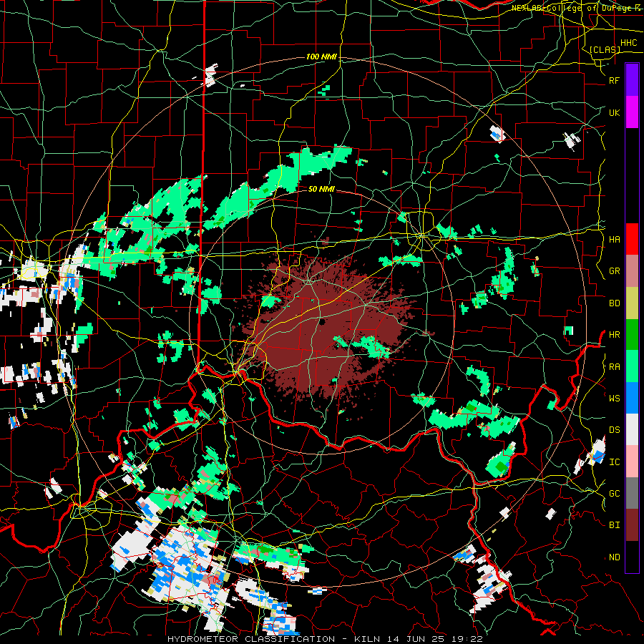Screen dimensions: 644x644
Task: Select the 'HR' legend label text
Action: [x=614, y=335]
